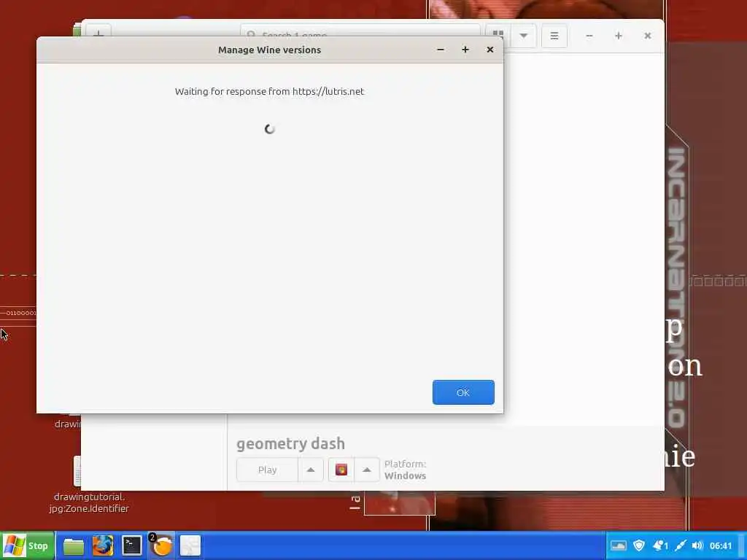The image size is (747, 560).
Task: Click the Lutris search games field
Action: (x=360, y=35)
